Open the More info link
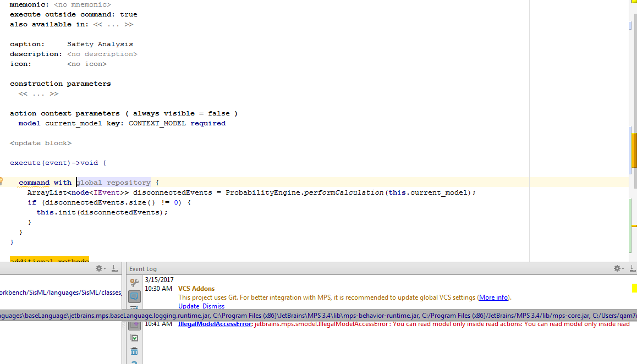Screen dimensions: 637x364 coord(493,297)
